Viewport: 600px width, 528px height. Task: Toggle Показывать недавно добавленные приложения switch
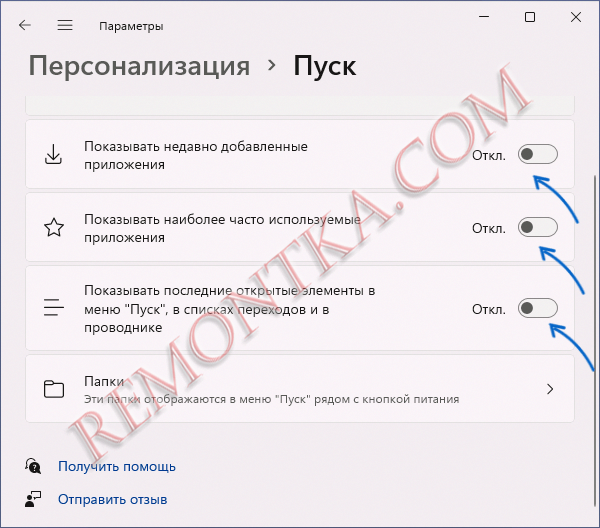point(538,154)
